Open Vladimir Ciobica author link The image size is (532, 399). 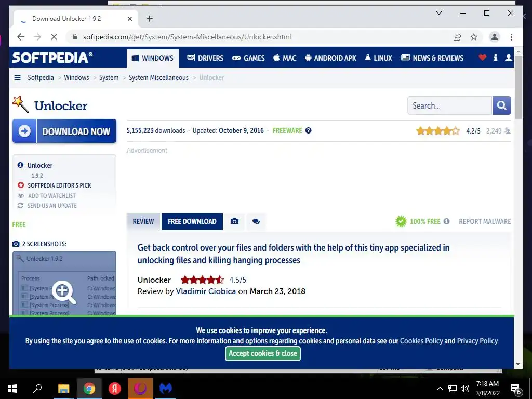206,291
